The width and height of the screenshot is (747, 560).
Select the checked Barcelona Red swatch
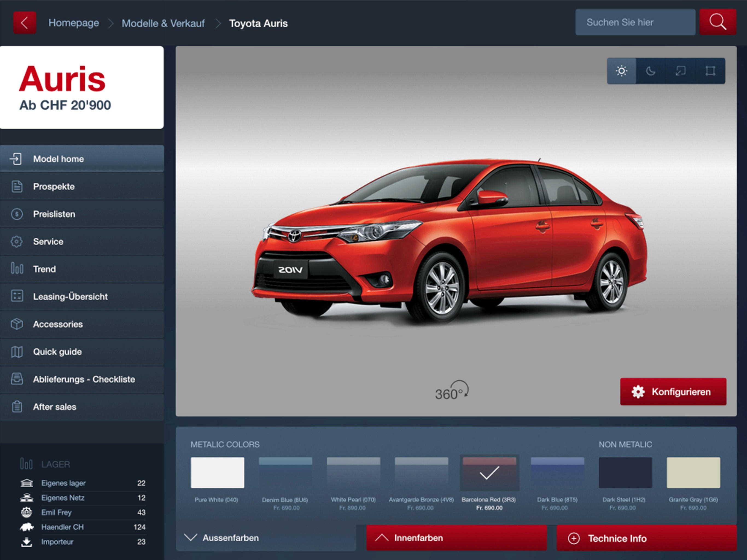point(489,473)
